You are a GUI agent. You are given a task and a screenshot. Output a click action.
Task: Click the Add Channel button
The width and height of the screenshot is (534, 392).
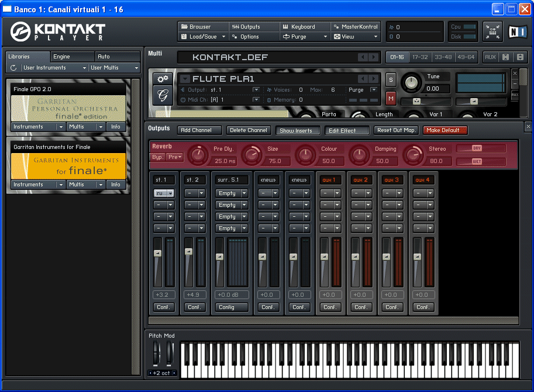tap(199, 130)
